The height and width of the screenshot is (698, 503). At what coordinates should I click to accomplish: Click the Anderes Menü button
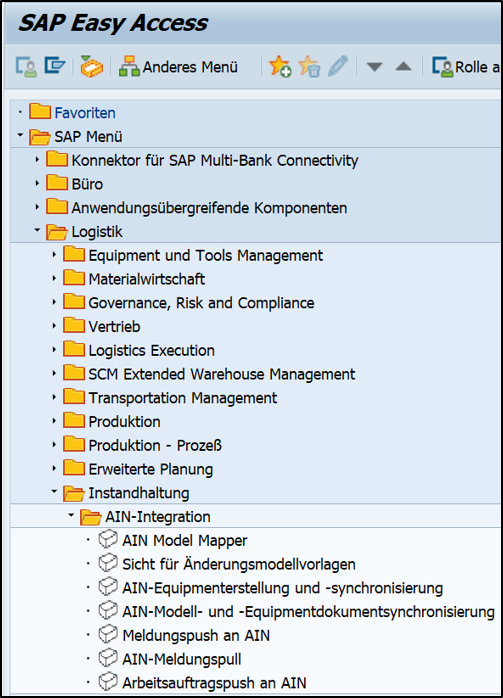(x=178, y=67)
